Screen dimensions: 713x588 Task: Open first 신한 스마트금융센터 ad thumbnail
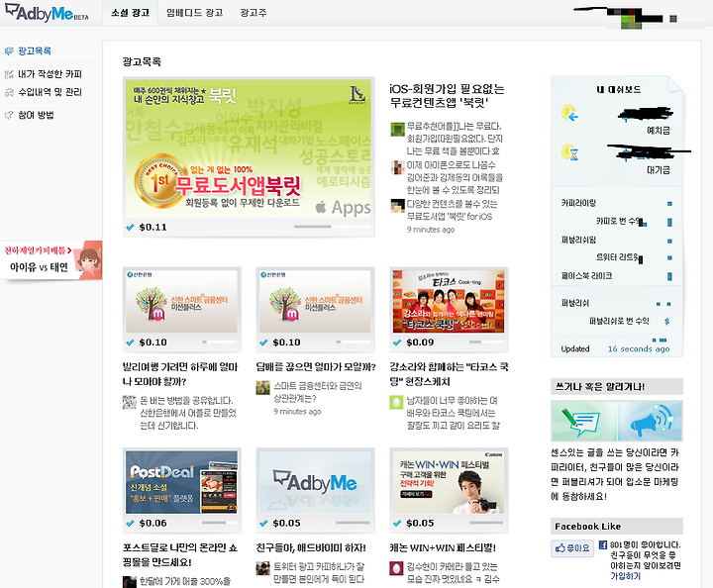(181, 301)
